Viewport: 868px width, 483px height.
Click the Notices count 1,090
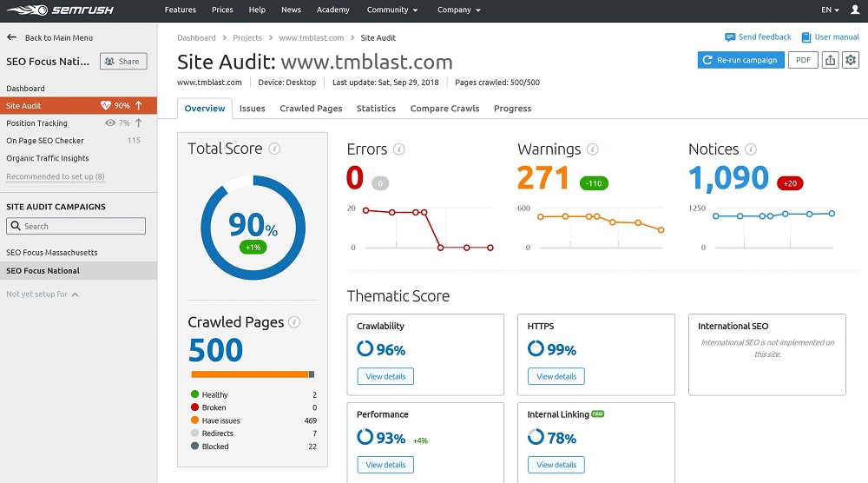click(728, 178)
